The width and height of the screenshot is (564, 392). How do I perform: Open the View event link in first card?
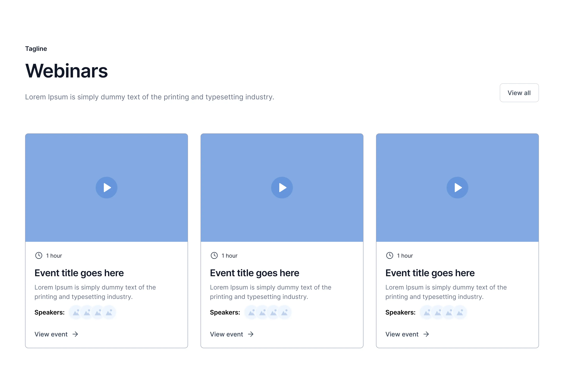pyautogui.click(x=56, y=334)
